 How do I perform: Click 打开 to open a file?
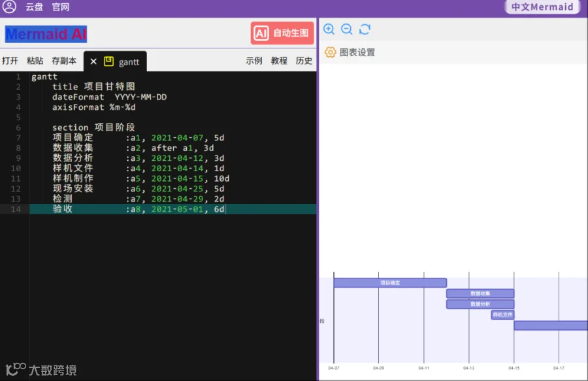point(10,61)
